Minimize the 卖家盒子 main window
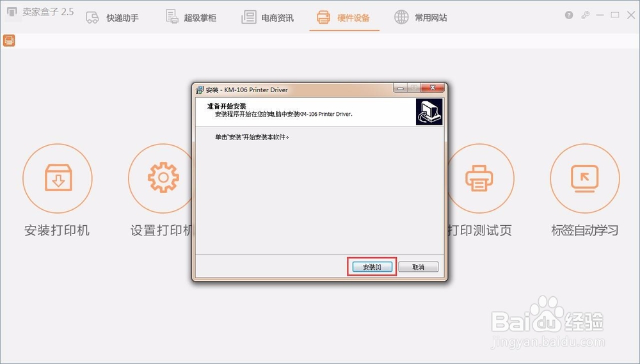This screenshot has height=364, width=640. (x=600, y=15)
